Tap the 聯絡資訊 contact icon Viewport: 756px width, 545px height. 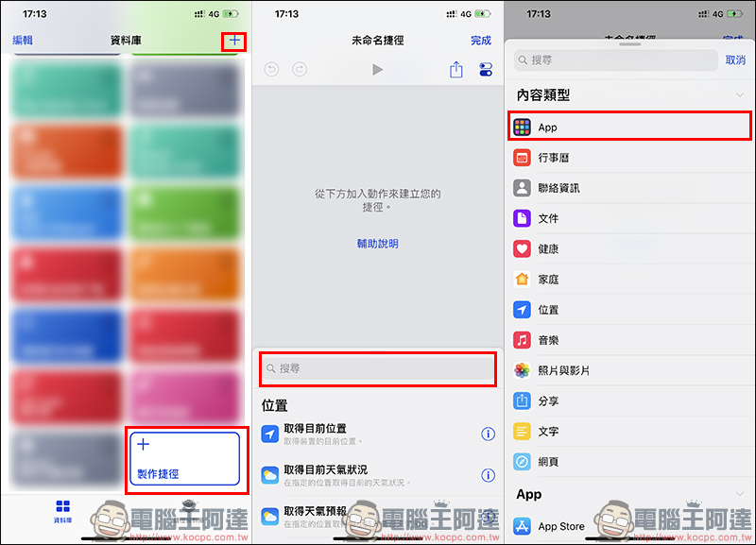[523, 188]
